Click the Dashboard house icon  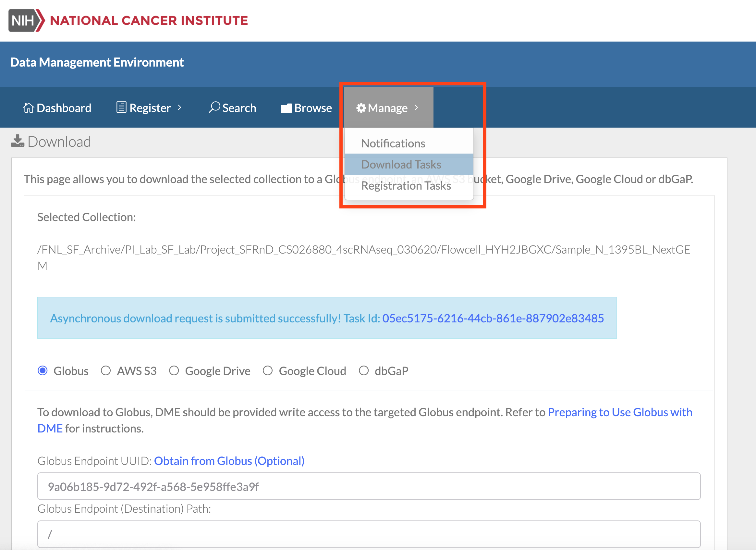pyautogui.click(x=29, y=108)
